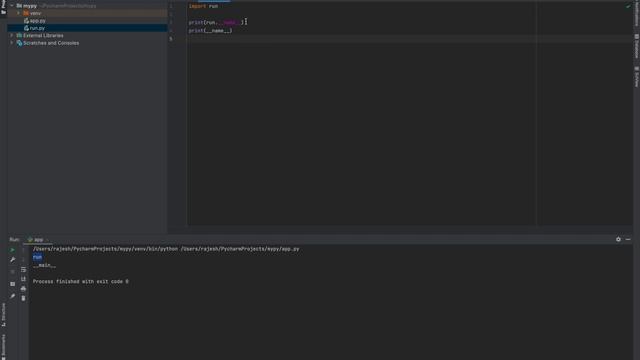Viewport: 640px width, 360px height.
Task: Click the green inspection checkmark in editor
Action: point(628,6)
